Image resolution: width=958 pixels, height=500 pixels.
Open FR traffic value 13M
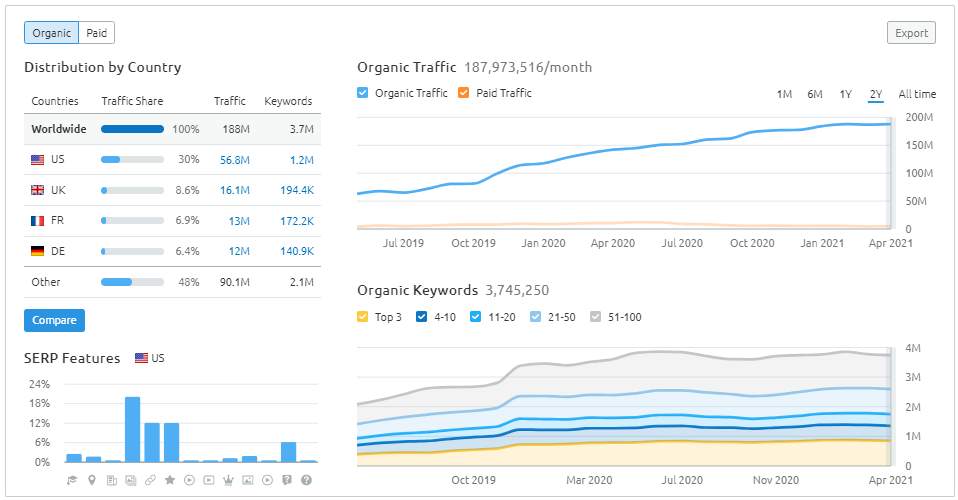(239, 221)
